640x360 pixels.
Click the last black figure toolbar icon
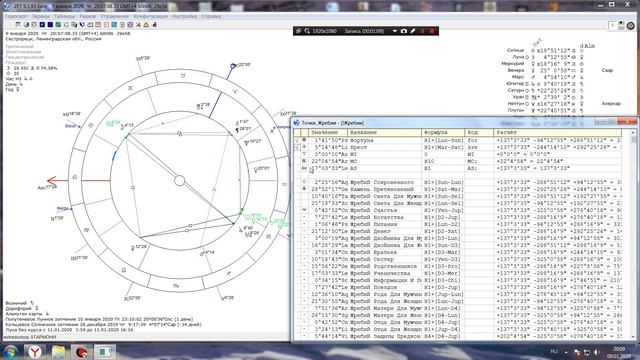point(155,24)
